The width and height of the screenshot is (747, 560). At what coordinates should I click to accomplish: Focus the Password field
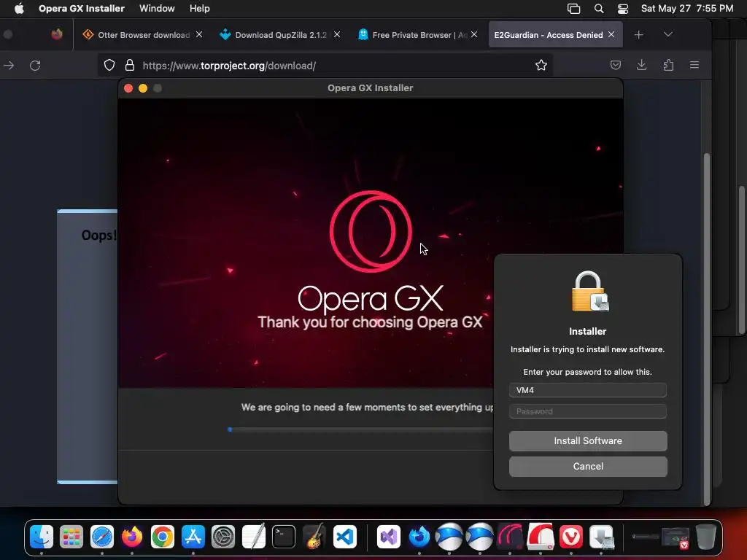click(x=588, y=411)
